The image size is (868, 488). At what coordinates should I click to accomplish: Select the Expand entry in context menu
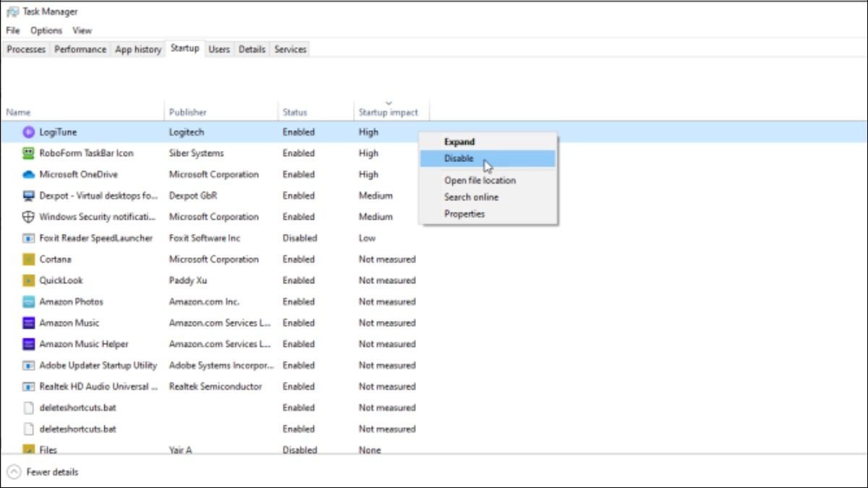[x=460, y=142]
